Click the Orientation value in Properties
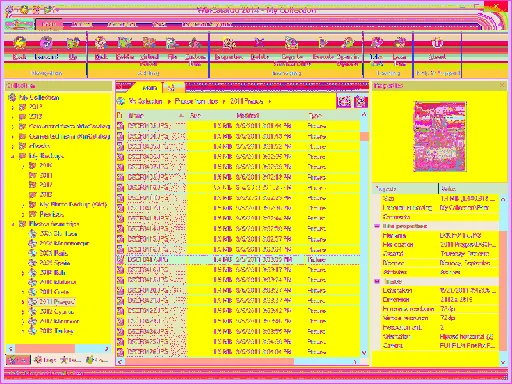The width and height of the screenshot is (512, 384). click(467, 337)
